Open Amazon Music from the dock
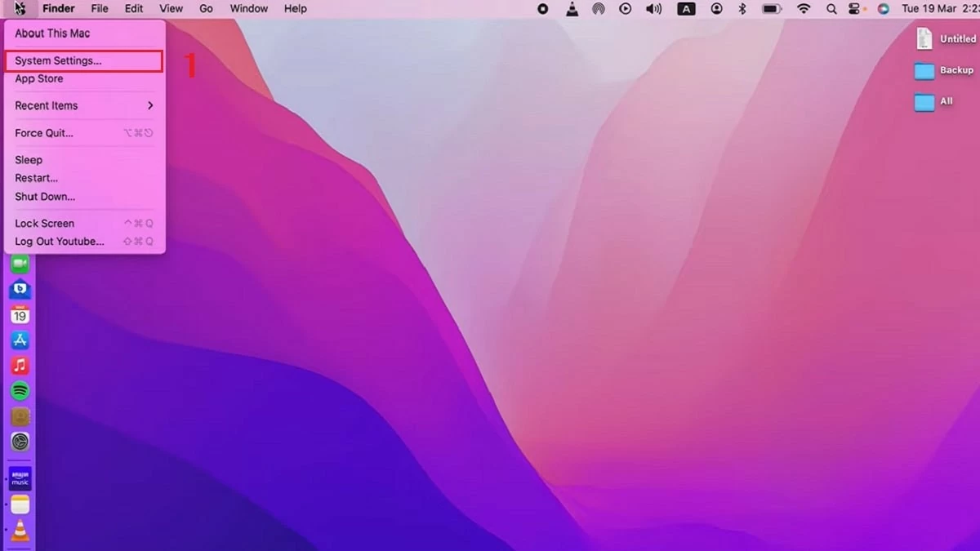The height and width of the screenshot is (551, 980). pyautogui.click(x=20, y=478)
